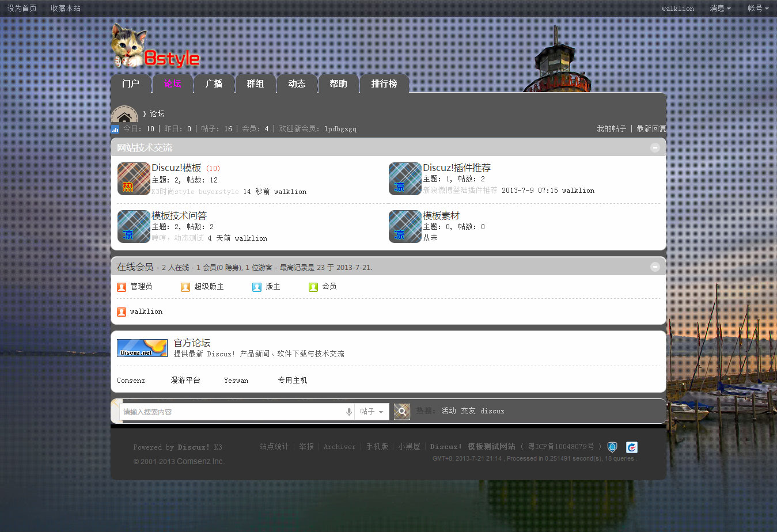Search the hot keyword 交友
Screen dimensions: 777x532
[468, 411]
